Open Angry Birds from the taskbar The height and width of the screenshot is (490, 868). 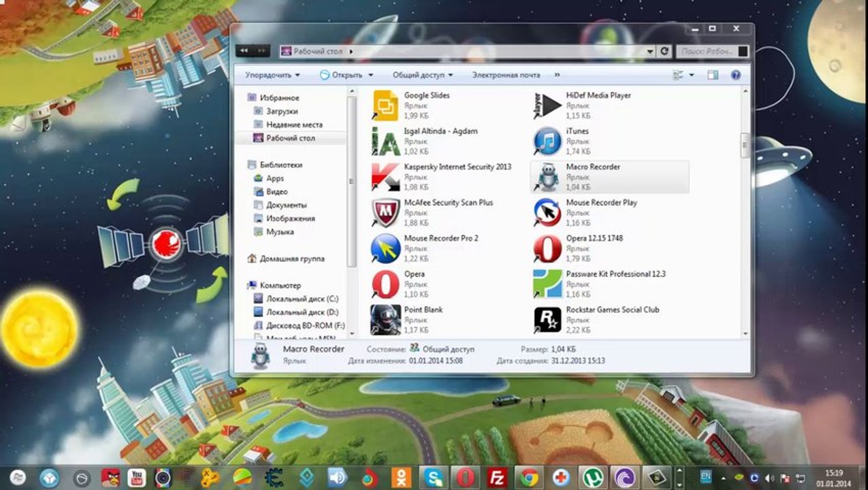[110, 478]
